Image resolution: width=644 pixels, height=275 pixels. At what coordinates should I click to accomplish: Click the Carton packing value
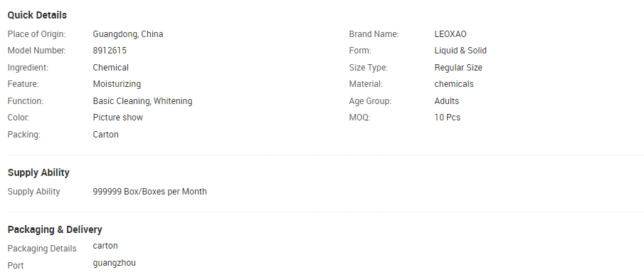[x=105, y=135]
